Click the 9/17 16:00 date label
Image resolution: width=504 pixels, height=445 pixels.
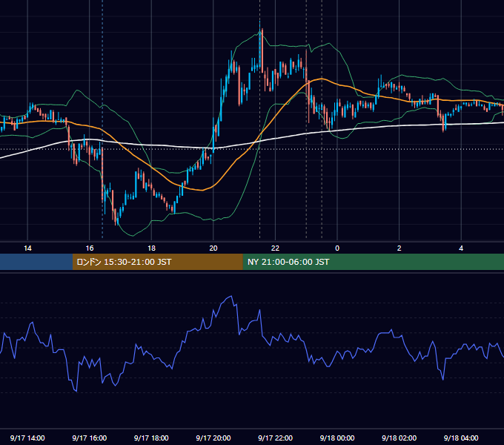coord(90,438)
